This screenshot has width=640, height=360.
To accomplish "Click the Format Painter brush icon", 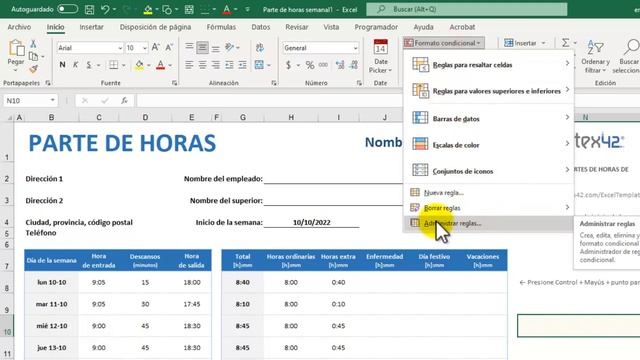I will pos(33,69).
